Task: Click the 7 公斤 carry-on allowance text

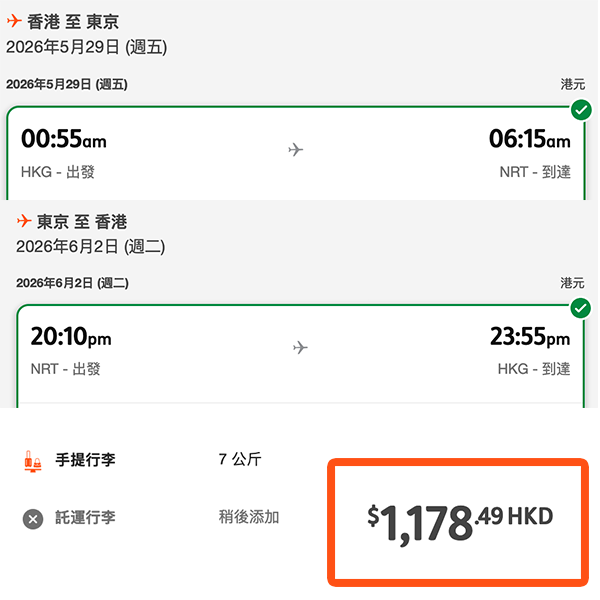Action: [240, 460]
